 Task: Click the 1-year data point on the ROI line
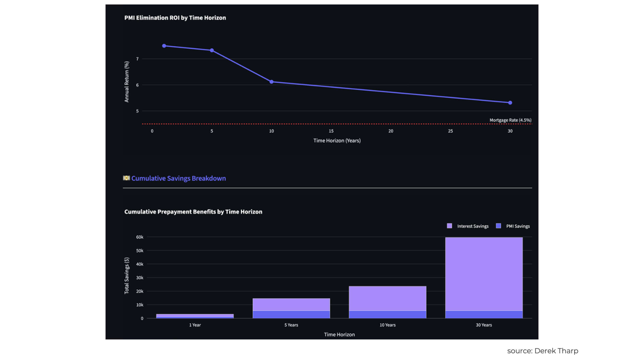click(164, 46)
